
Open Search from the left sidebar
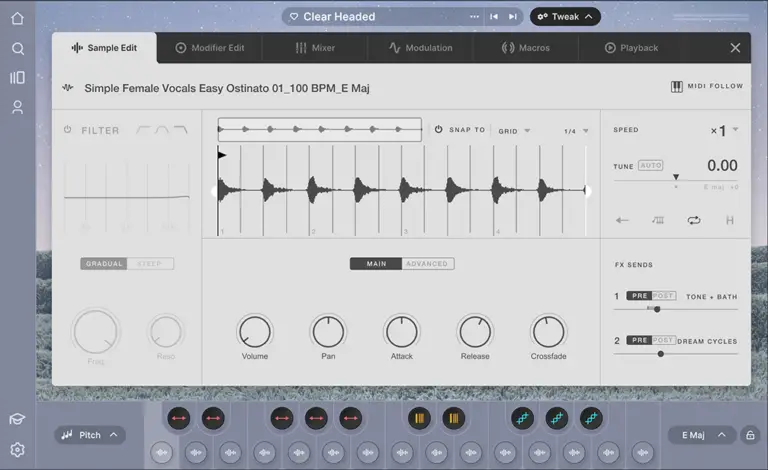tap(17, 48)
